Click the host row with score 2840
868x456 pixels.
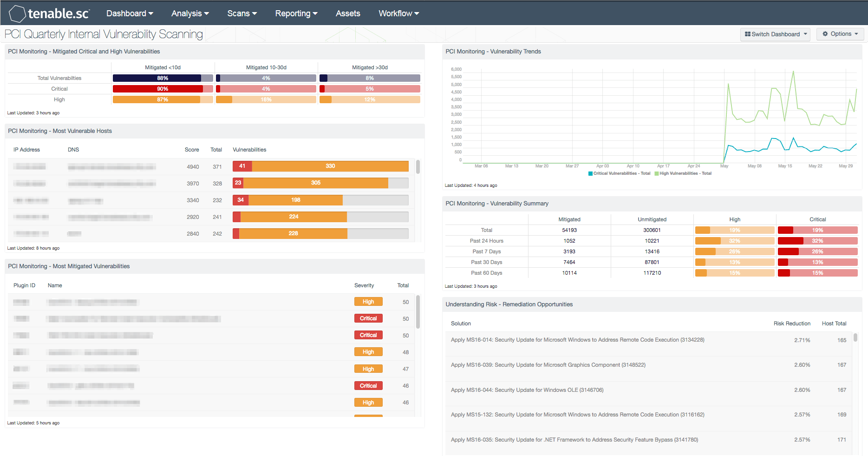pyautogui.click(x=211, y=234)
